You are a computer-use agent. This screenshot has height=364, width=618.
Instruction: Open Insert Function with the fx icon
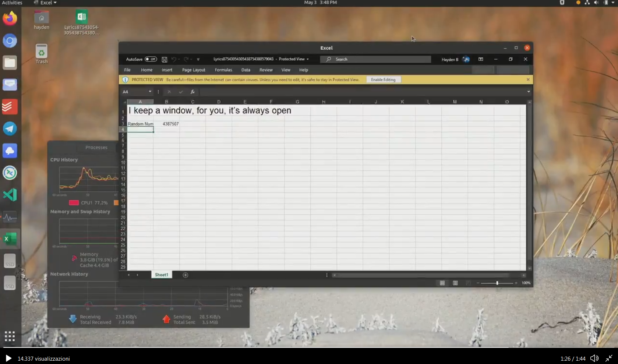pyautogui.click(x=193, y=92)
